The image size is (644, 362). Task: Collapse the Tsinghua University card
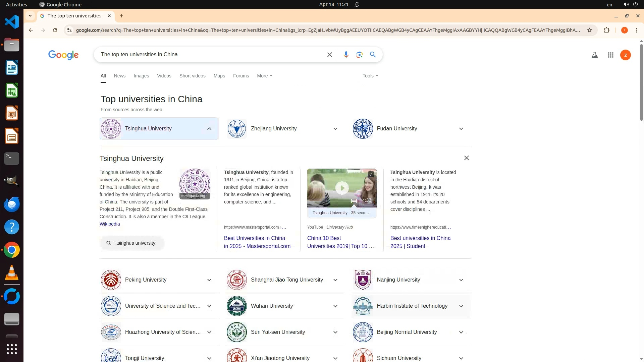[x=209, y=129]
